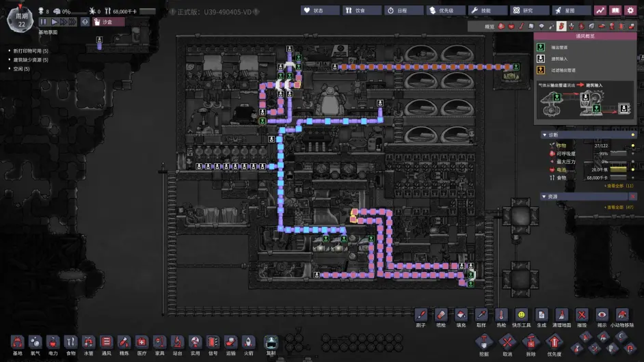Open the 技能 skills menu
Screen dimensions: 644x362
pyautogui.click(x=487, y=11)
